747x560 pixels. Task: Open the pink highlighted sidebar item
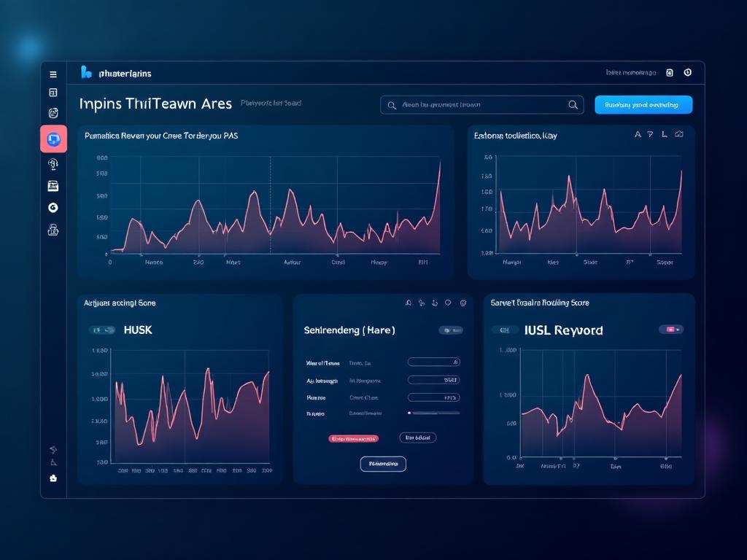tap(53, 139)
